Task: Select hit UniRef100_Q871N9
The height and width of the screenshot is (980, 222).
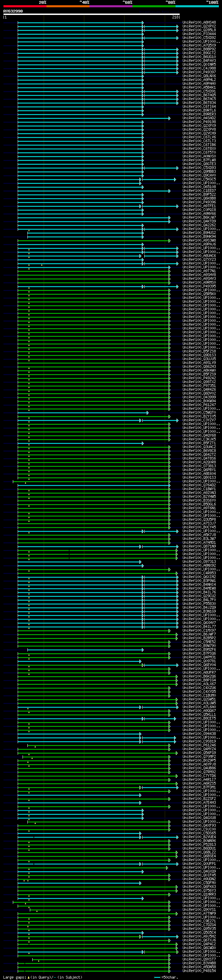Action: tap(199, 546)
